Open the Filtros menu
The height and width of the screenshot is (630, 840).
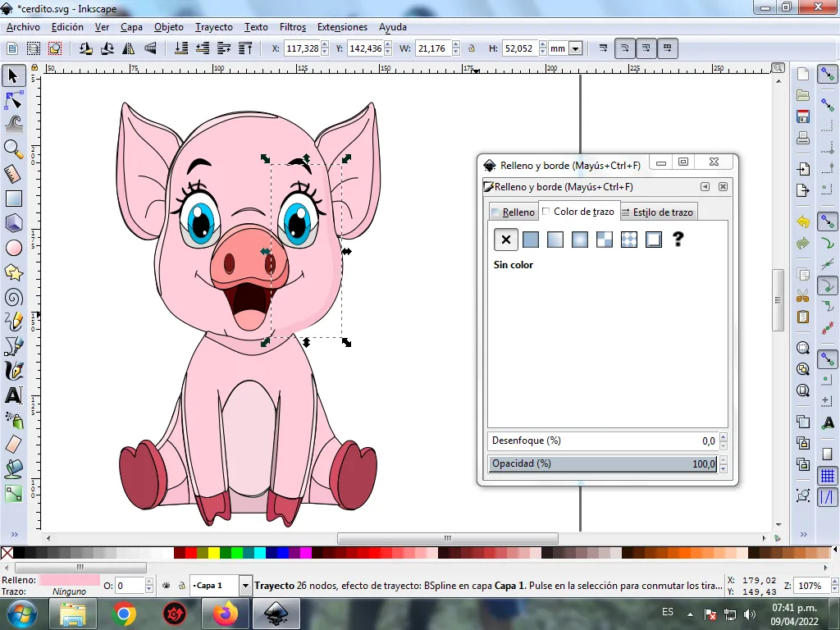tap(293, 27)
